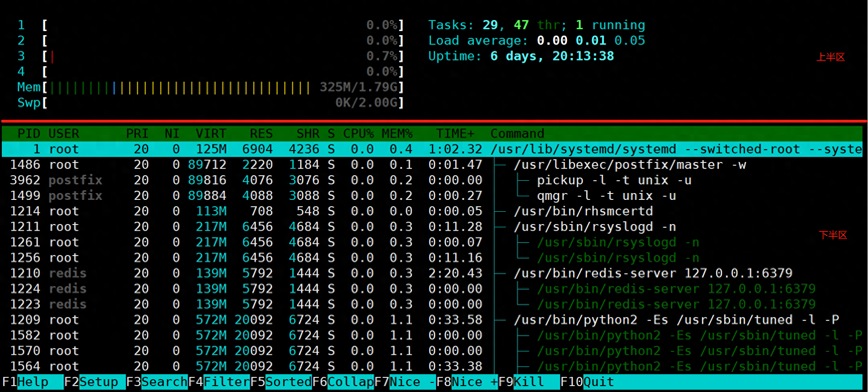868x392 pixels.
Task: Open F2 Setup in the function bar
Action: pyautogui.click(x=94, y=382)
